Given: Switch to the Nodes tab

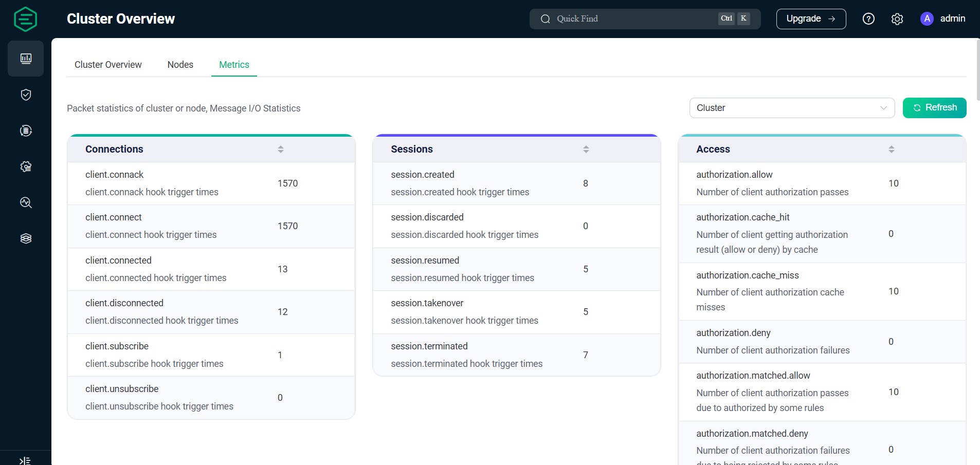Looking at the screenshot, I should [x=180, y=65].
